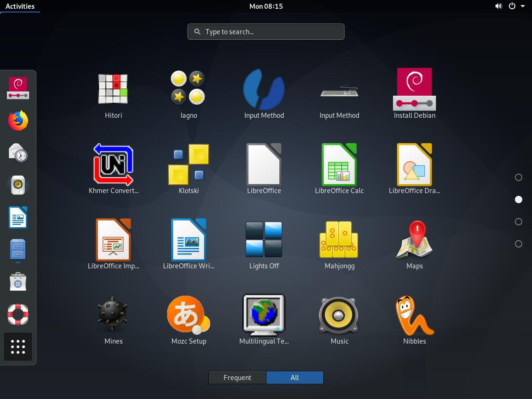Toggle the Show Applications grid button
This screenshot has height=399, width=532.
click(x=18, y=347)
